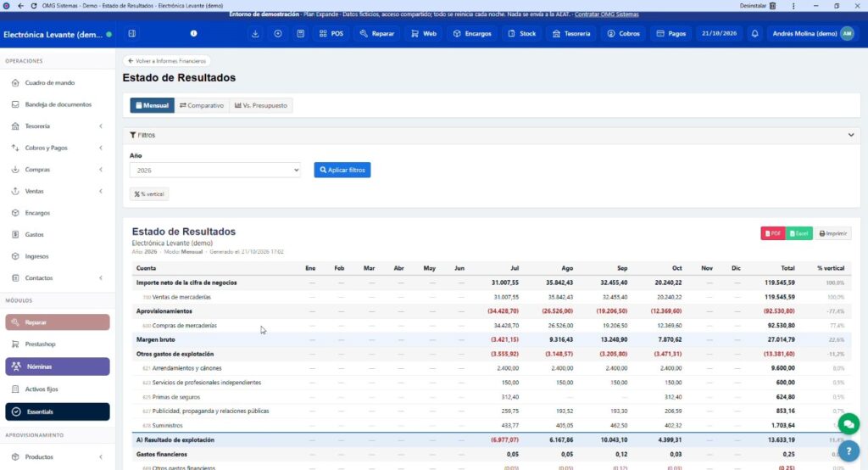Open Encargos in the sidebar
The width and height of the screenshot is (868, 470).
point(58,213)
